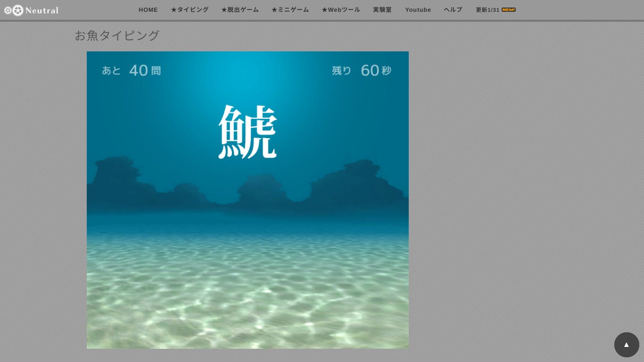Open the HOME menu item
Image resolution: width=644 pixels, height=362 pixels.
[x=148, y=10]
